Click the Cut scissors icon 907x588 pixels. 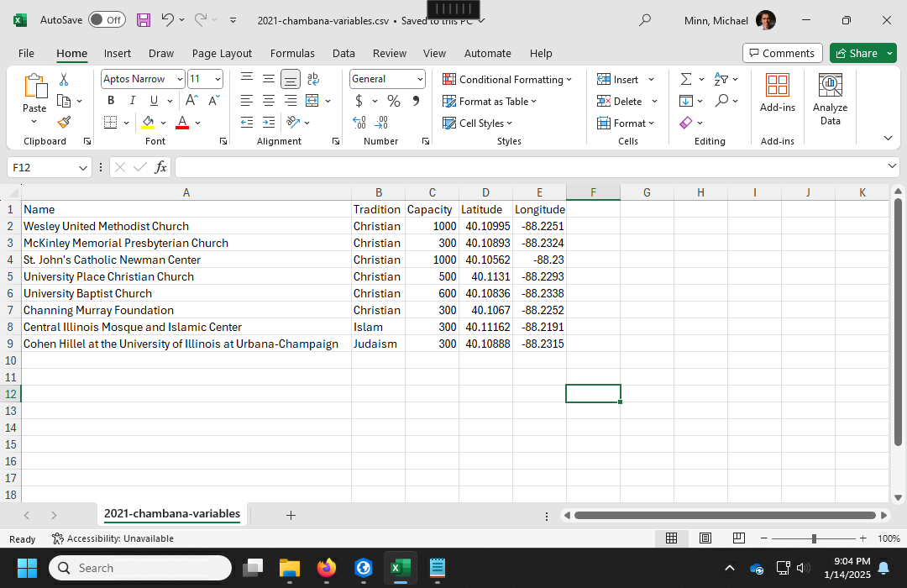(x=64, y=79)
